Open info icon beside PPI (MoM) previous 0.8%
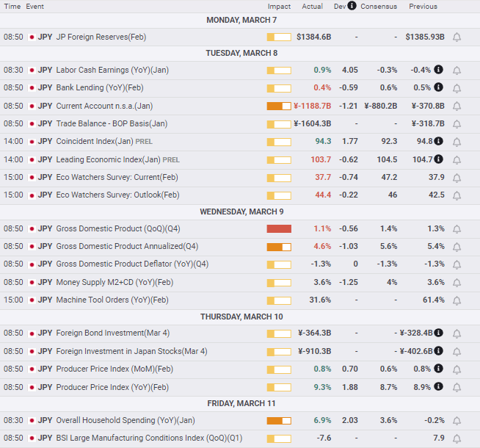 [x=438, y=368]
